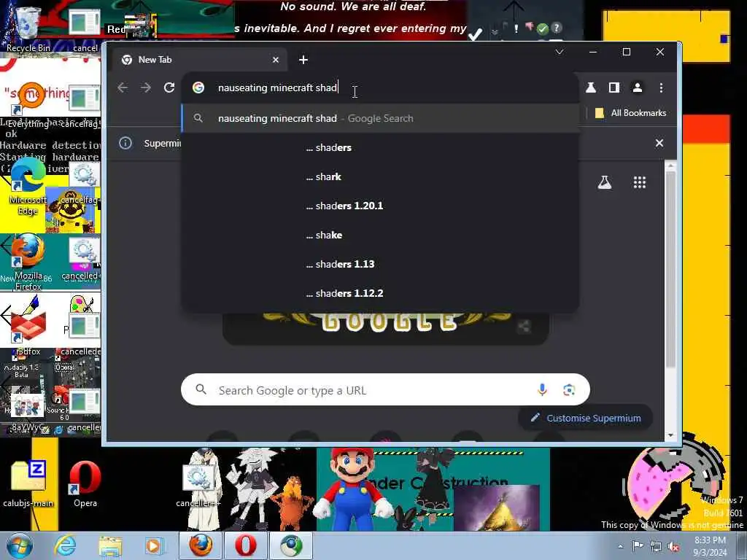
Task: Open a new tab with the plus button
Action: point(303,60)
